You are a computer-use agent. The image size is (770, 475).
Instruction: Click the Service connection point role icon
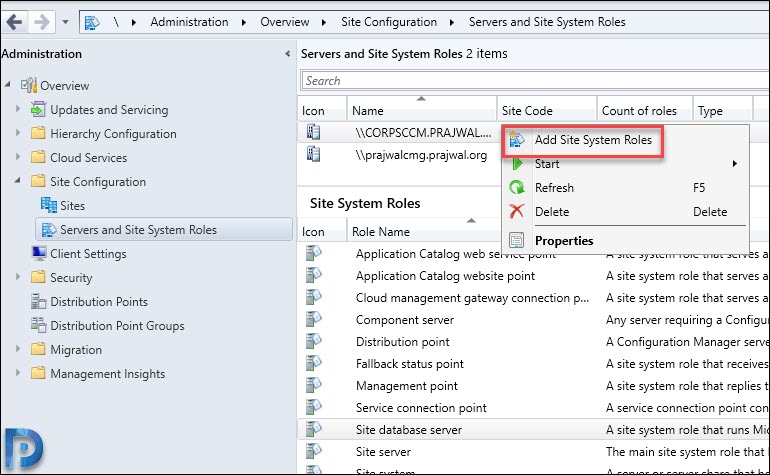(313, 407)
